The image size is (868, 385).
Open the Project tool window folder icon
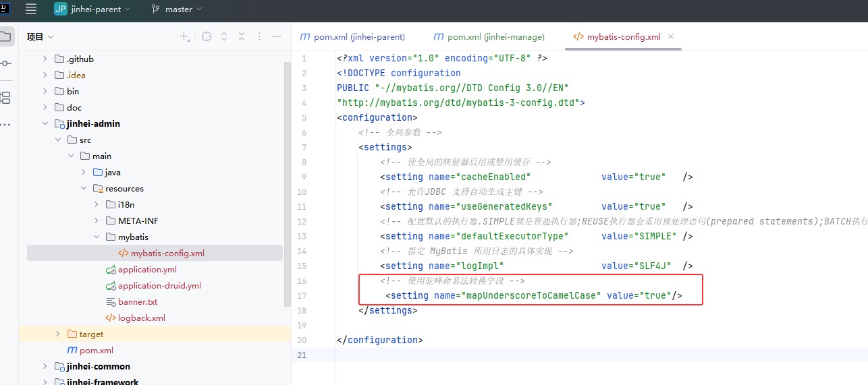pos(5,36)
